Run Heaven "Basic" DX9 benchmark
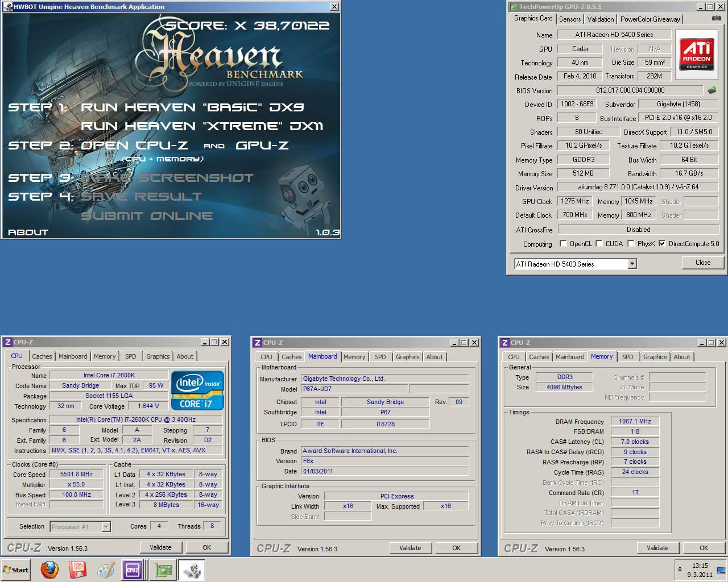The image size is (728, 582). pyautogui.click(x=192, y=107)
